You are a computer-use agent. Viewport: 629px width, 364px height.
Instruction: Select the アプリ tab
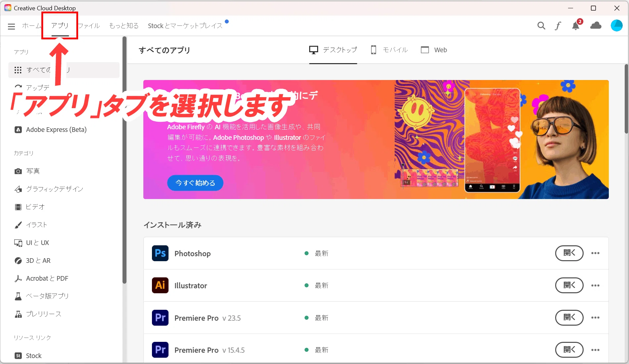click(x=60, y=26)
